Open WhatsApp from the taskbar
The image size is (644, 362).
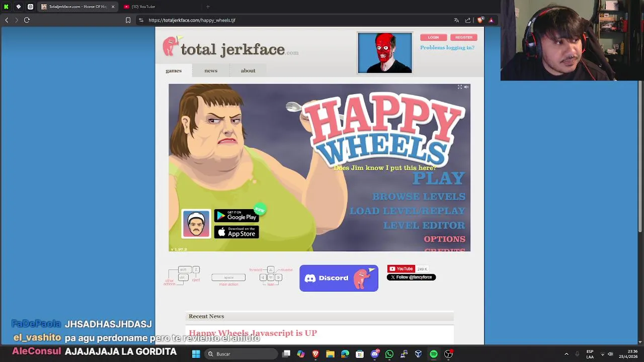coord(389,354)
